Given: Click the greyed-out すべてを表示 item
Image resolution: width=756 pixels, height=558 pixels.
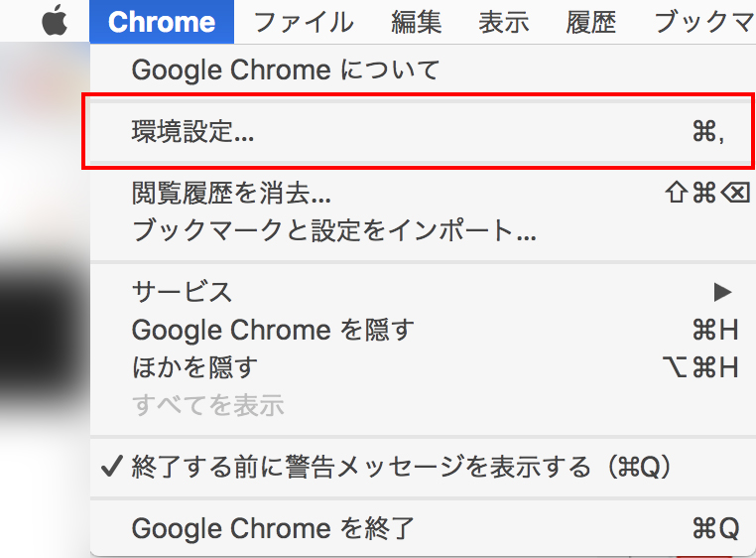Looking at the screenshot, I should click(207, 404).
